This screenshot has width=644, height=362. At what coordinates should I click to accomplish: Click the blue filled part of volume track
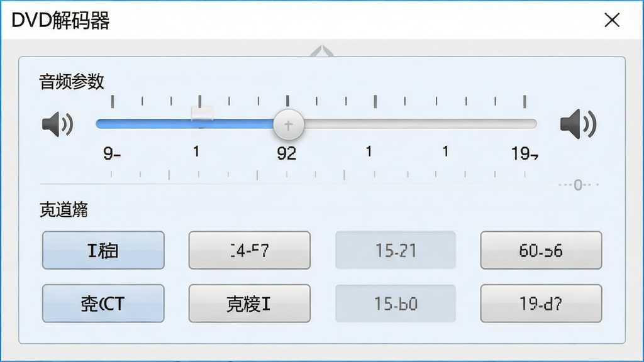[185, 124]
